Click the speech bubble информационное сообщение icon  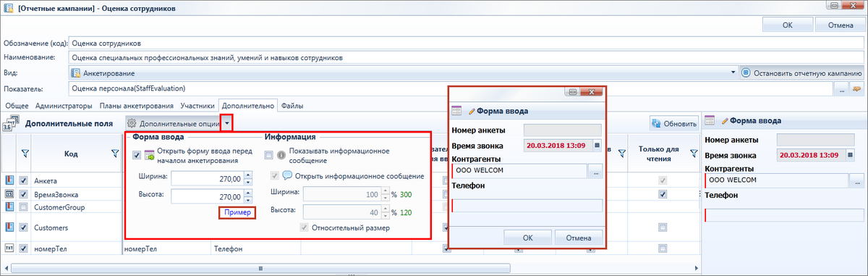[287, 175]
